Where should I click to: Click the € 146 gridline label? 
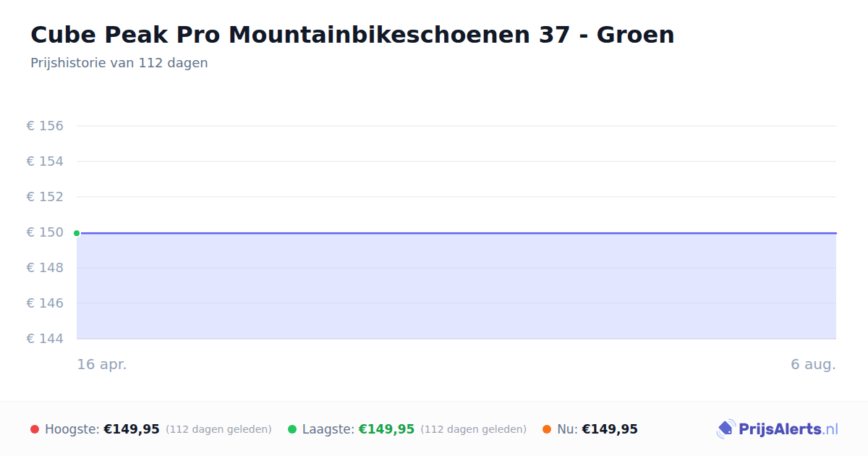tap(45, 303)
